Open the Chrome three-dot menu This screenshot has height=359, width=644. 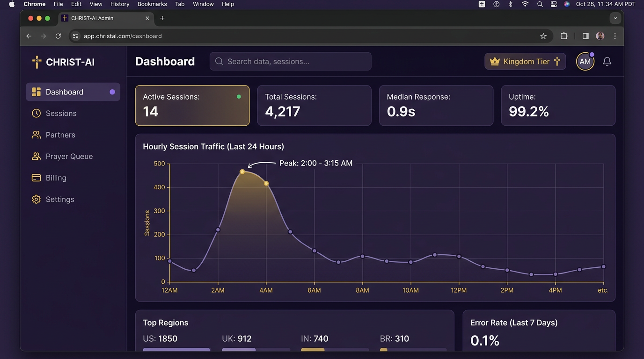[615, 36]
